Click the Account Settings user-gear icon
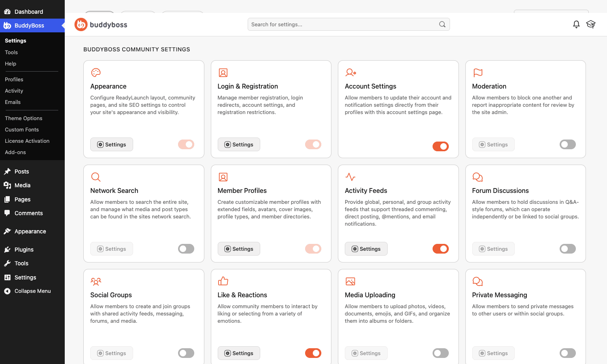607x364 pixels. 350,72
